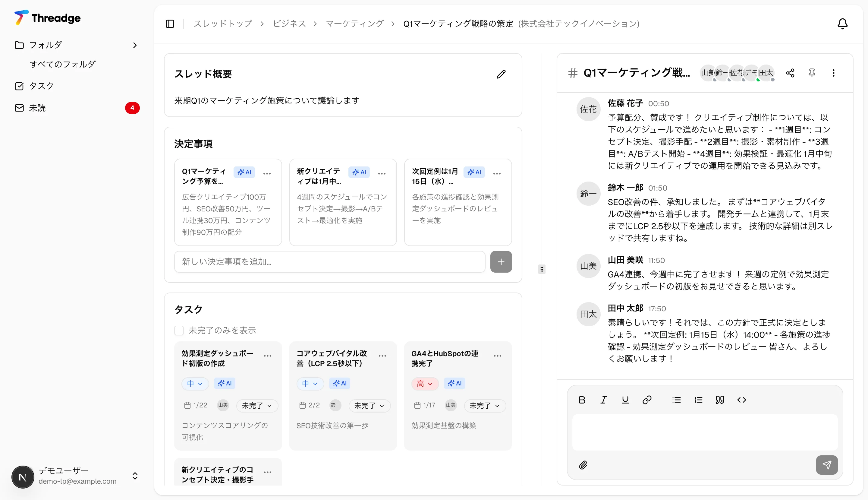Apply bold formatting in the message editor
The image size is (868, 500).
[x=581, y=399]
